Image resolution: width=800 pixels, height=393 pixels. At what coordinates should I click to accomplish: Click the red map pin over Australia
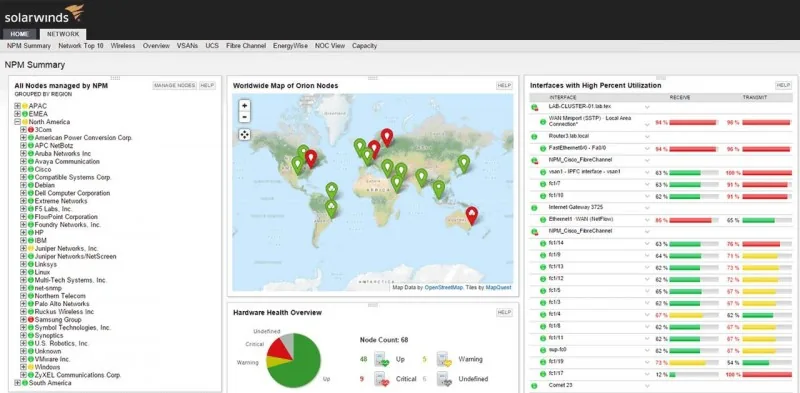pyautogui.click(x=472, y=215)
